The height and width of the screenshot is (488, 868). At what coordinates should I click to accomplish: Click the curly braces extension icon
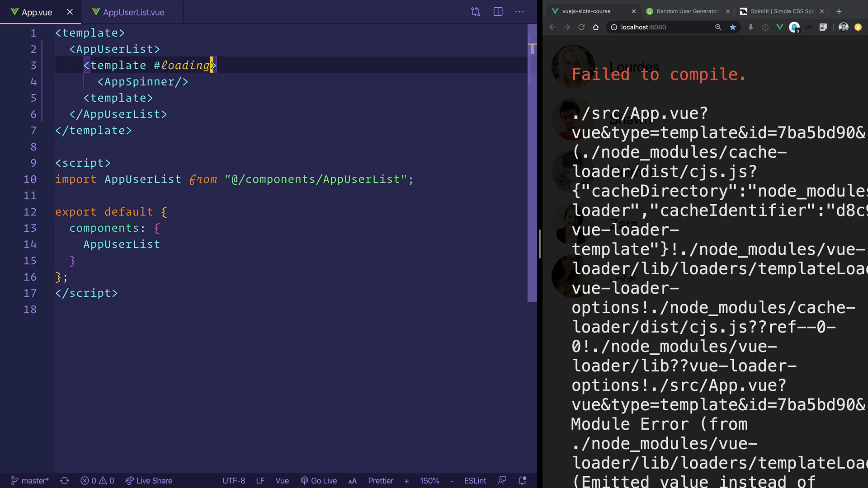tap(809, 27)
